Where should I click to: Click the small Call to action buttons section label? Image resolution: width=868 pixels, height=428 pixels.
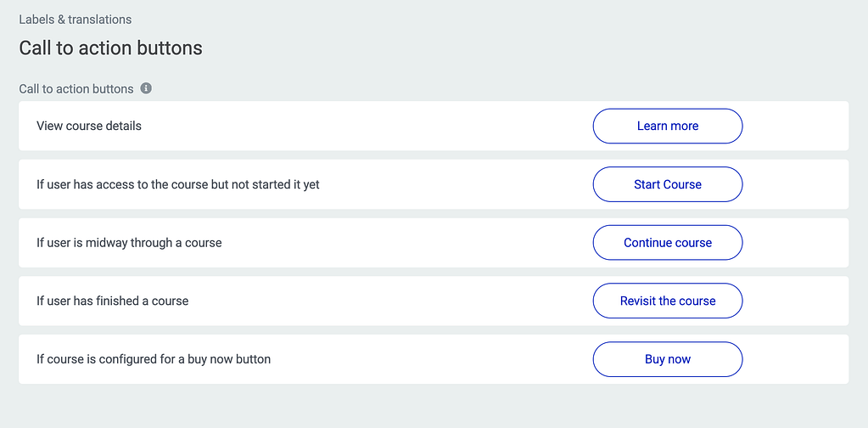[76, 89]
